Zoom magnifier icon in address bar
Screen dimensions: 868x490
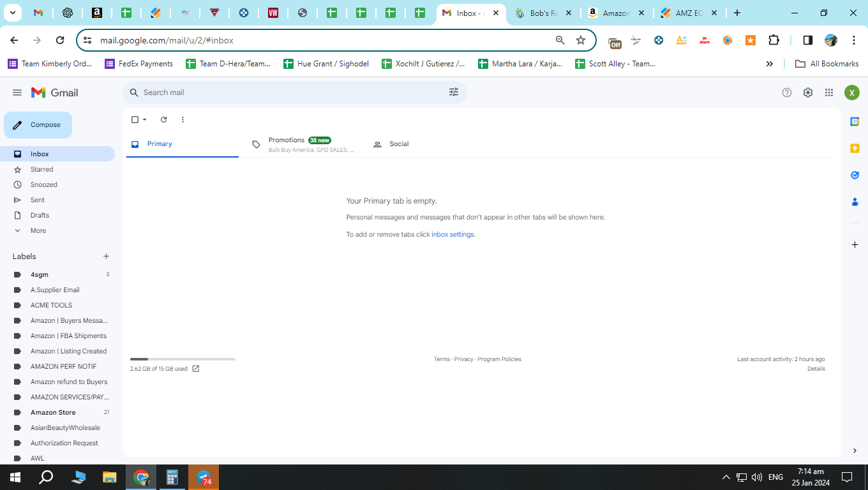point(560,40)
